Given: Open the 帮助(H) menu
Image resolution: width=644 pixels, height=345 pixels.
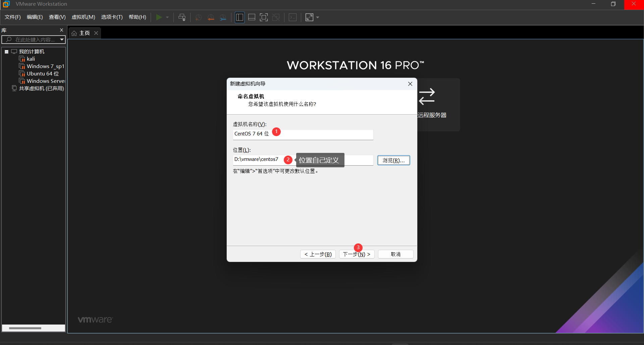Looking at the screenshot, I should click(138, 17).
